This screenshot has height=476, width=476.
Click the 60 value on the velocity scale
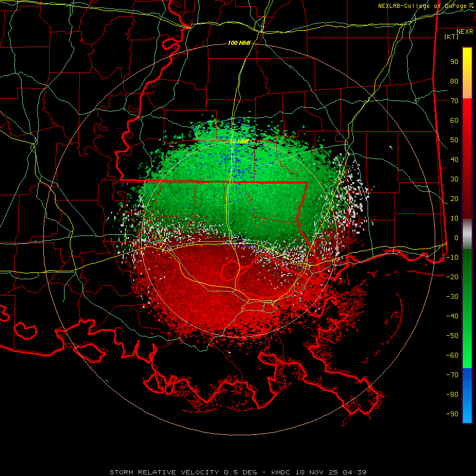click(454, 121)
